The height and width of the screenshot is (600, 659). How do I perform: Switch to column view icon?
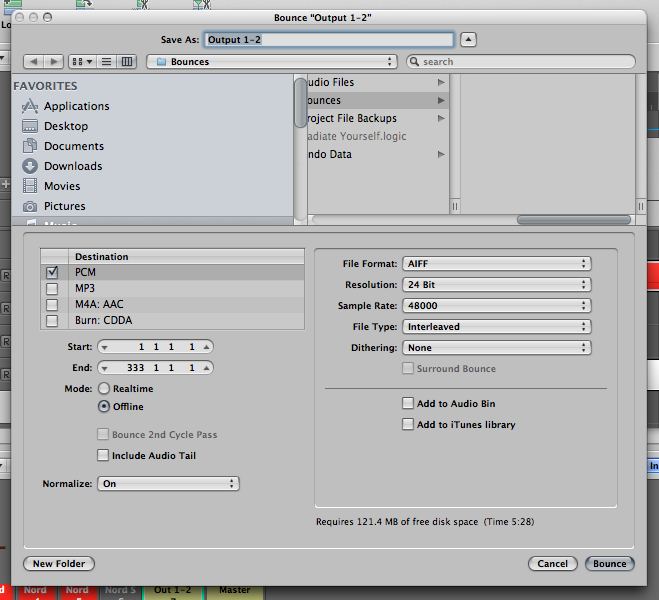click(x=127, y=62)
